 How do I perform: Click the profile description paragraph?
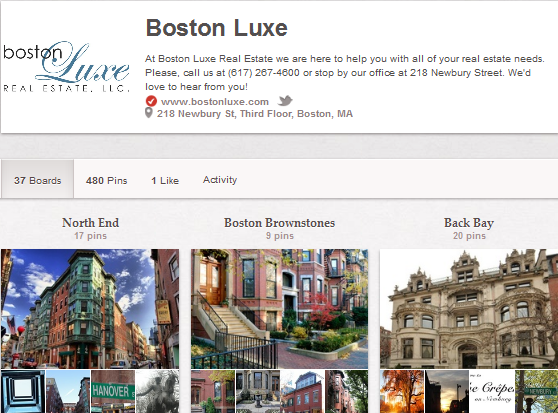click(344, 73)
